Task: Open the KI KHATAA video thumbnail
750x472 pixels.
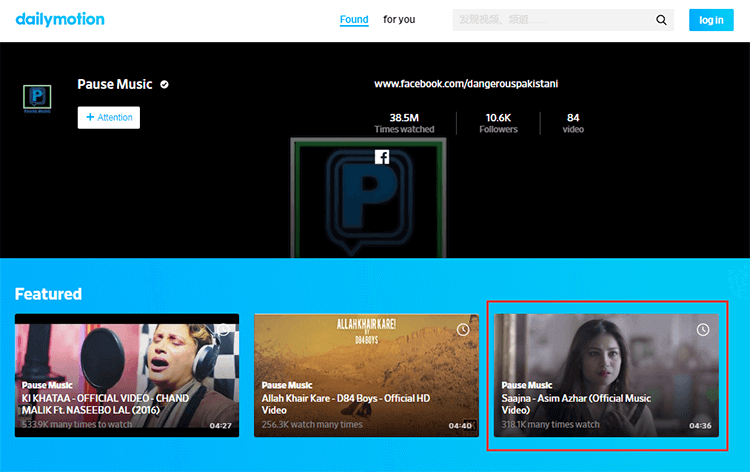Action: pos(127,375)
